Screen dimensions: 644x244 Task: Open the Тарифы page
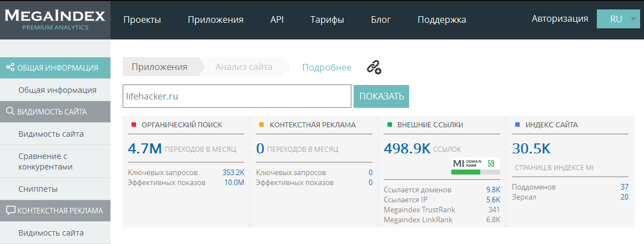328,20
